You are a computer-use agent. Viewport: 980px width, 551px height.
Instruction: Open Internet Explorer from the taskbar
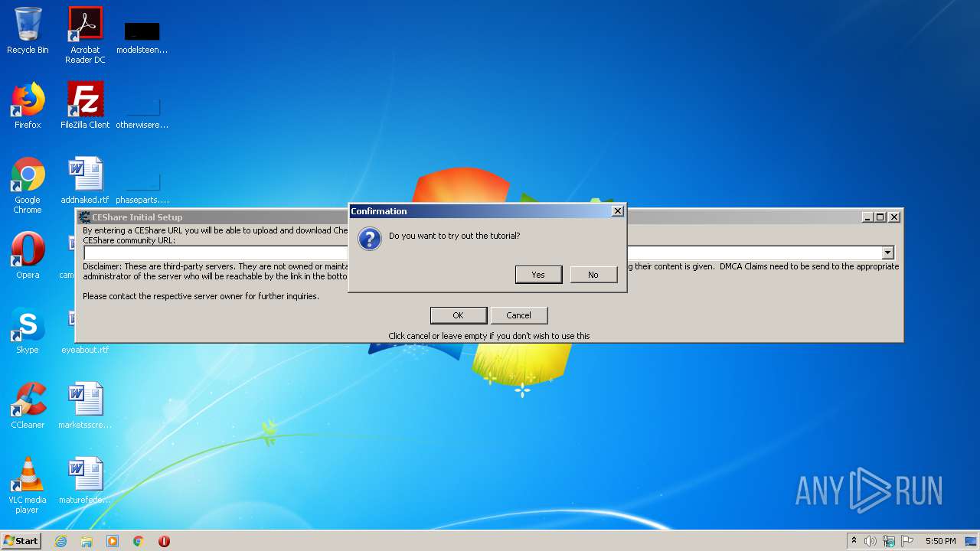tap(60, 541)
